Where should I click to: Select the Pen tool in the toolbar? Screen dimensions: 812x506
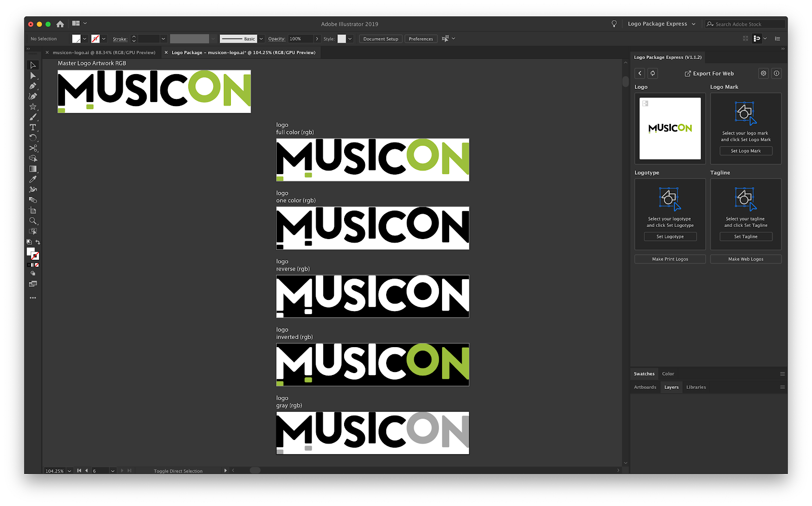pyautogui.click(x=33, y=86)
